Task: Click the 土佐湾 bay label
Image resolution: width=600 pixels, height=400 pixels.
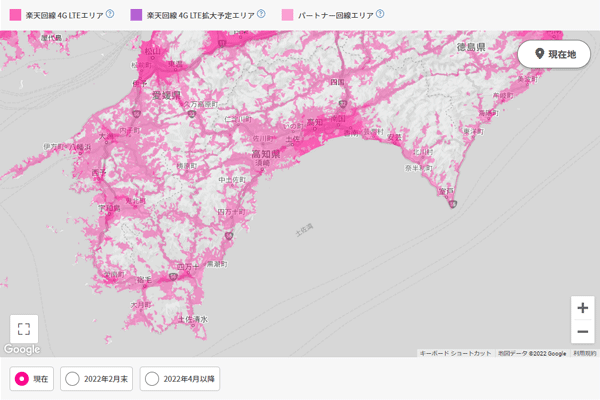Action: click(x=304, y=230)
